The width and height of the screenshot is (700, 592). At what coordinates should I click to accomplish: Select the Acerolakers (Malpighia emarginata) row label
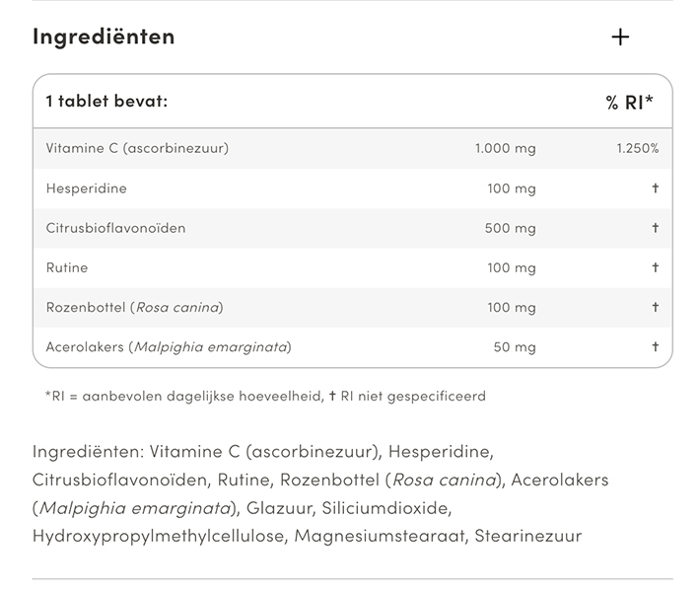click(169, 346)
